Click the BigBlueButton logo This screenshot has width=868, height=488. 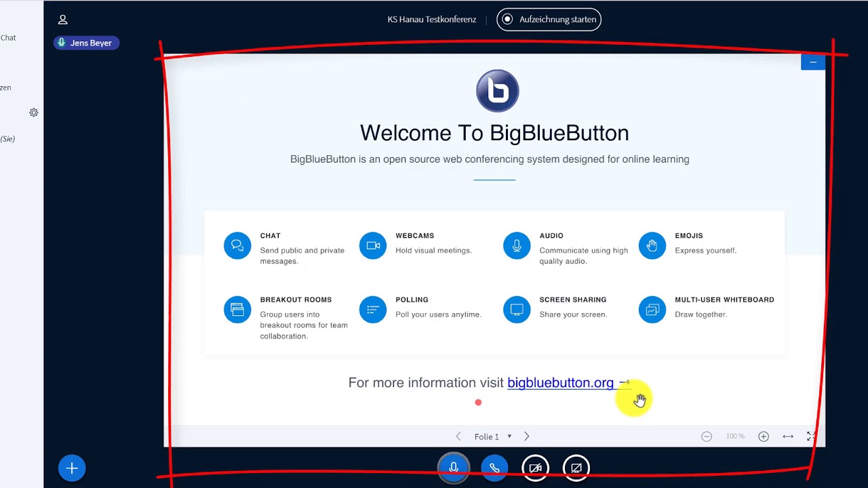click(x=498, y=91)
